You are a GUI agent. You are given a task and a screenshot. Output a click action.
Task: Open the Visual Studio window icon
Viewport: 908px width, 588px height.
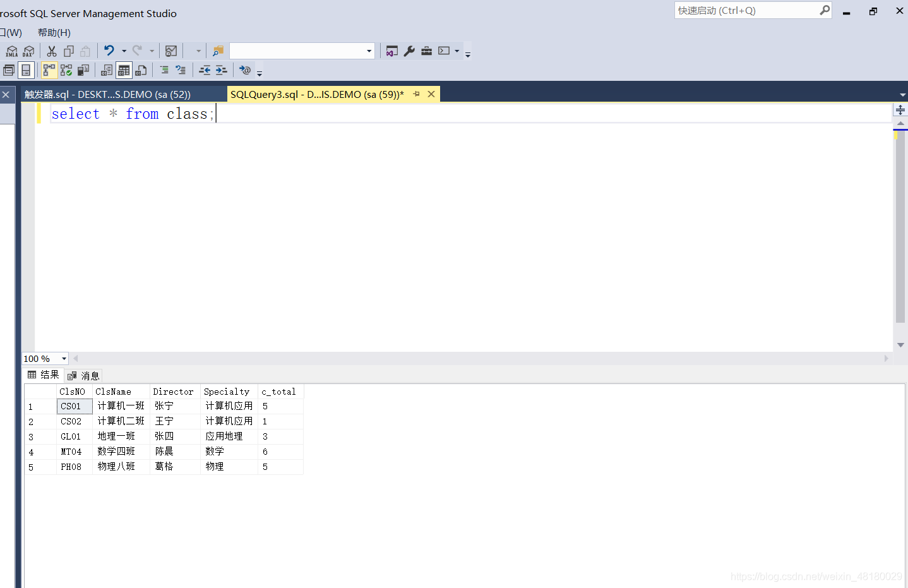click(x=392, y=51)
